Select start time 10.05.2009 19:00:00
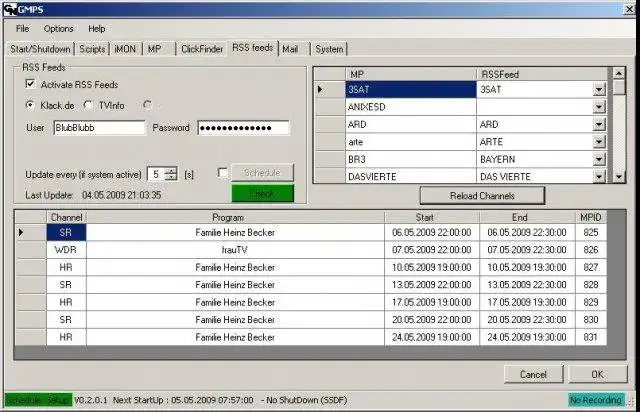 click(x=432, y=267)
